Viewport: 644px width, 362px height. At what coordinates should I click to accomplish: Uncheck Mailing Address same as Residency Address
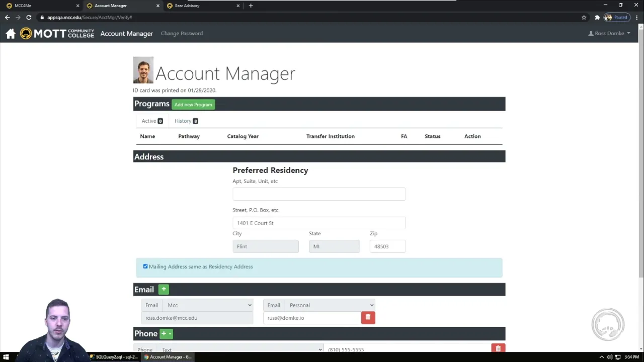(x=145, y=266)
